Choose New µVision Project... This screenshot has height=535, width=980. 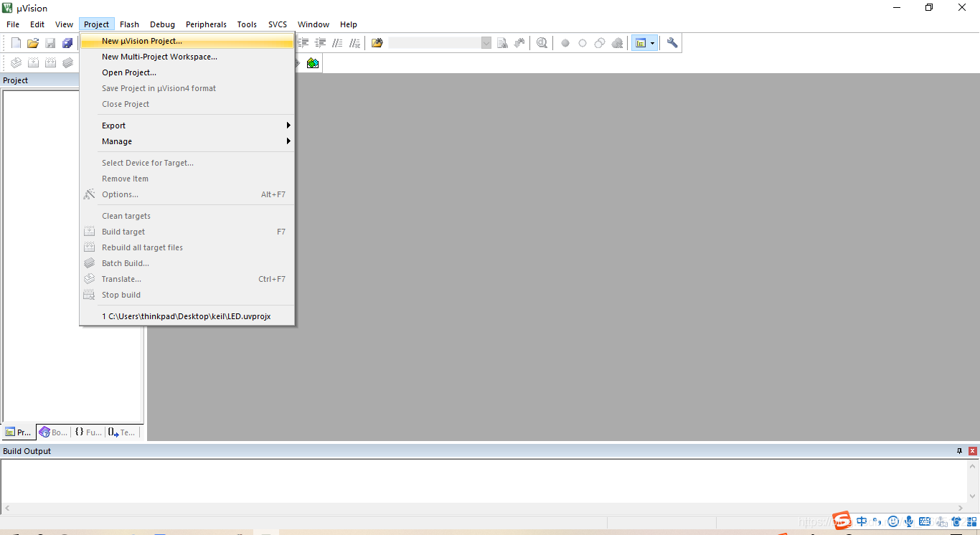[187, 41]
